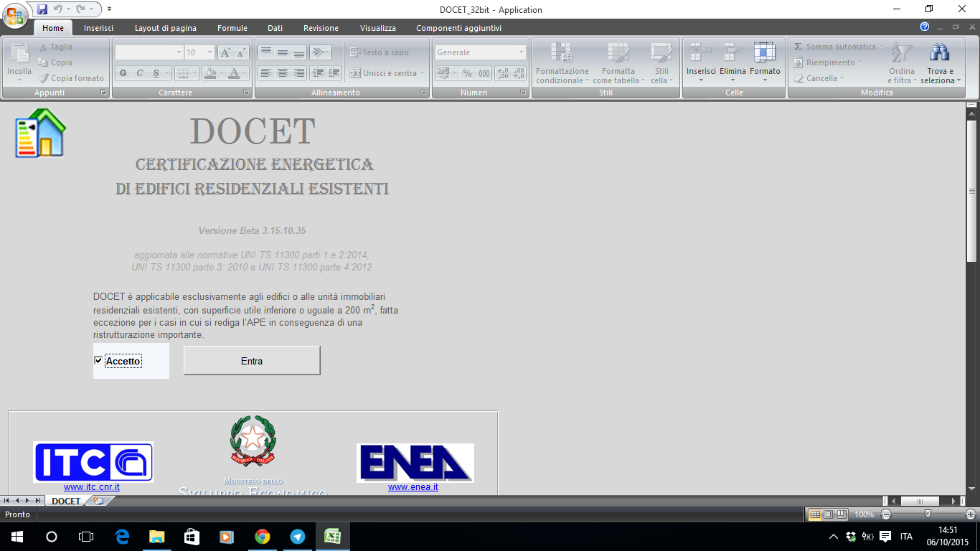Toggle Testo a capo wrap text
Screen dimensions: 980x551
coord(380,52)
